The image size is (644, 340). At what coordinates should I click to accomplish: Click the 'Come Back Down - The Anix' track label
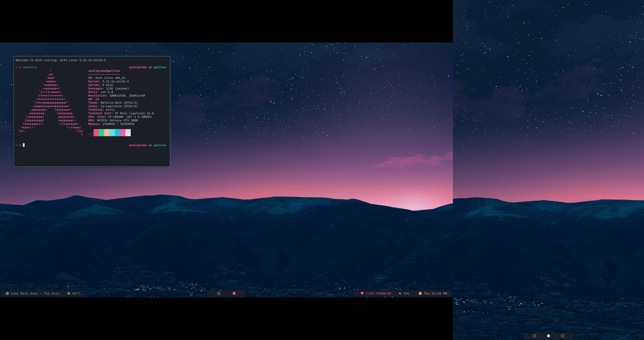pos(35,293)
